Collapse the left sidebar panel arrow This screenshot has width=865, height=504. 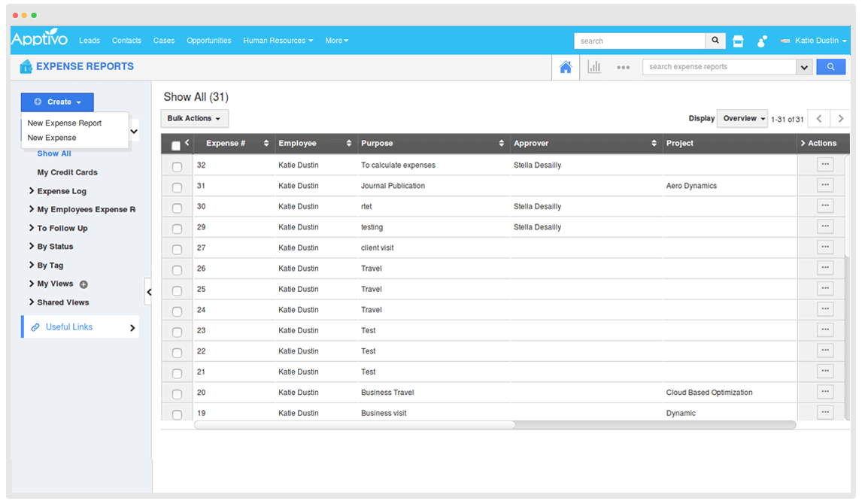pyautogui.click(x=148, y=292)
